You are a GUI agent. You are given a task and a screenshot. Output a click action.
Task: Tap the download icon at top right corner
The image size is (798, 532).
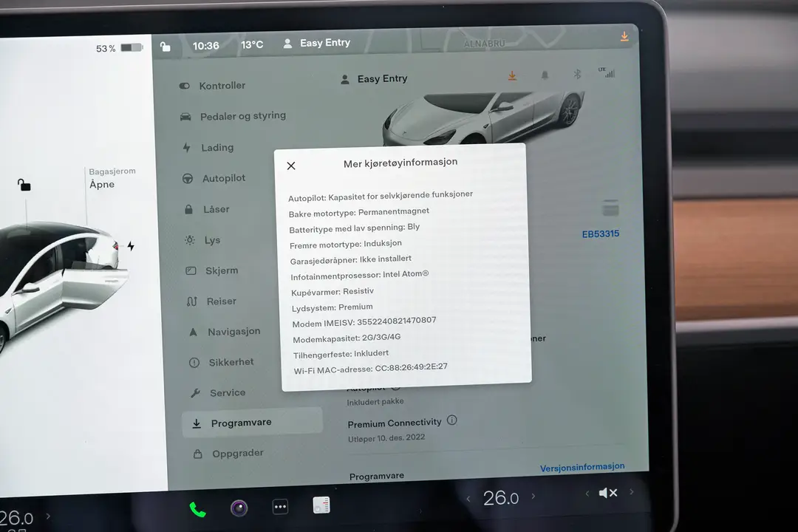[624, 37]
